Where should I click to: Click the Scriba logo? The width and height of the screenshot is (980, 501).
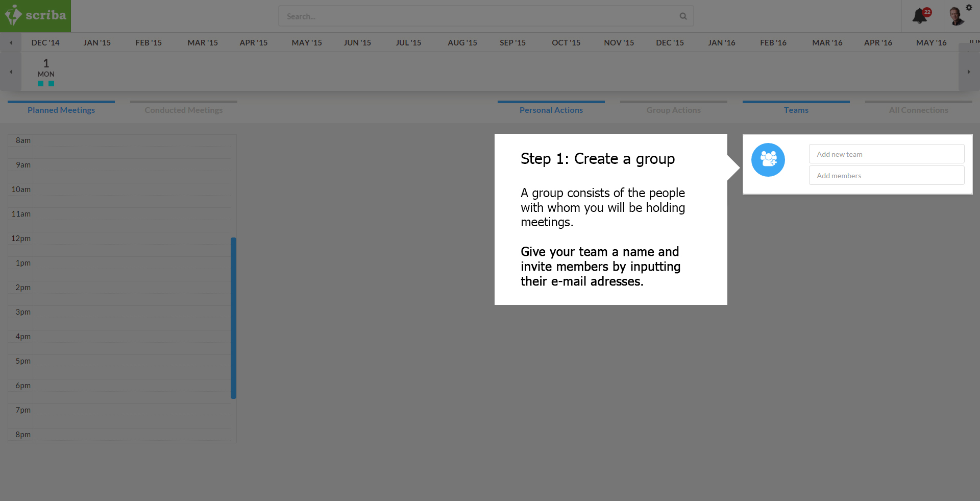tap(35, 15)
